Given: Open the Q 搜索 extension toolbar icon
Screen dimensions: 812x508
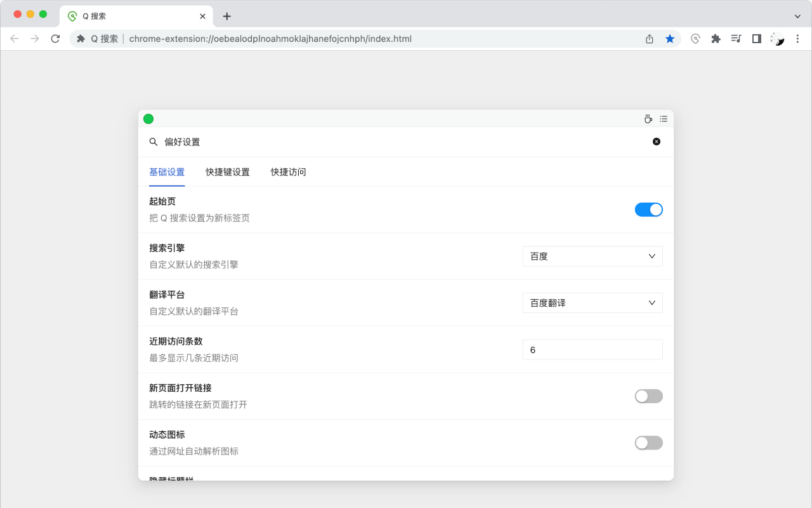Looking at the screenshot, I should tap(695, 39).
